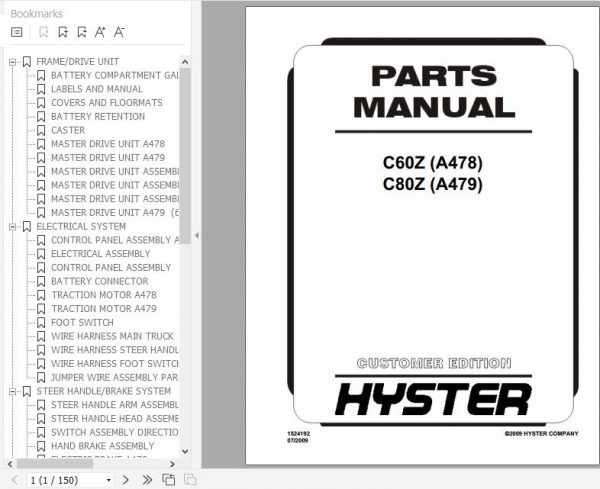Click the bookmark icon beside HAND BRAKE ASSEMBLY
The image size is (600, 489).
click(x=41, y=447)
